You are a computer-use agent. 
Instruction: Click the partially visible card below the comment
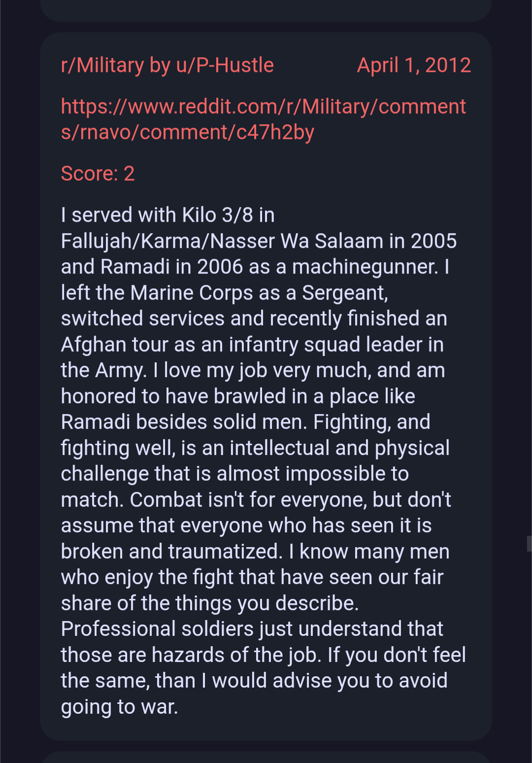[x=266, y=757]
